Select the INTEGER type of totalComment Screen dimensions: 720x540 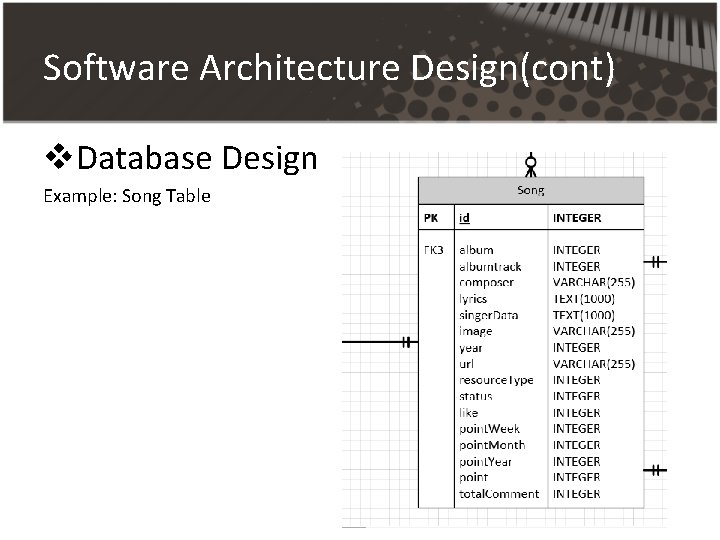[577, 494]
